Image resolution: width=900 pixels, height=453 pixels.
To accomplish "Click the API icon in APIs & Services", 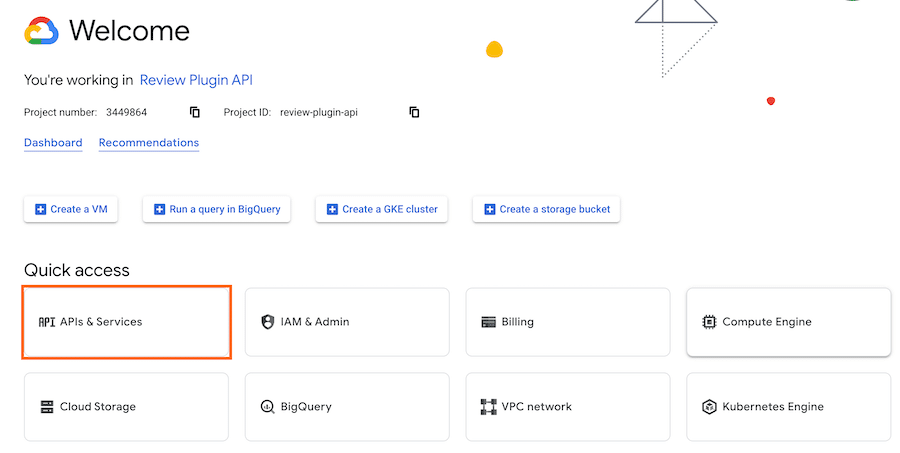I will click(46, 322).
